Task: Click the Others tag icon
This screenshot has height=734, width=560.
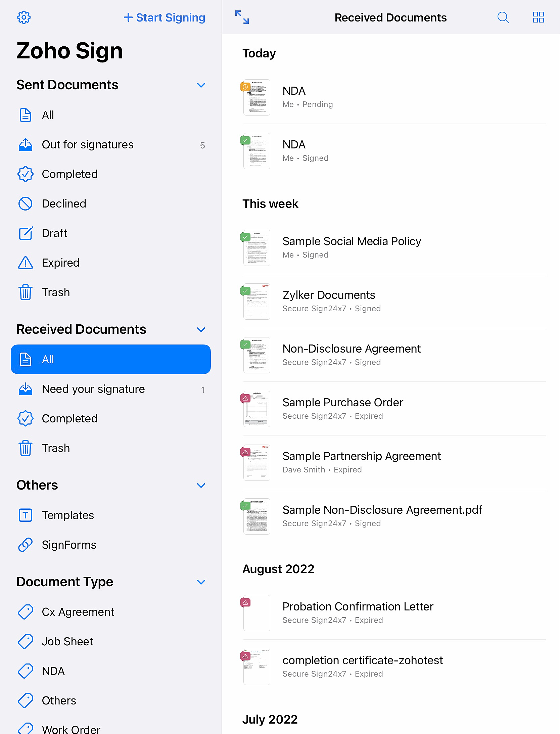Action: point(26,701)
